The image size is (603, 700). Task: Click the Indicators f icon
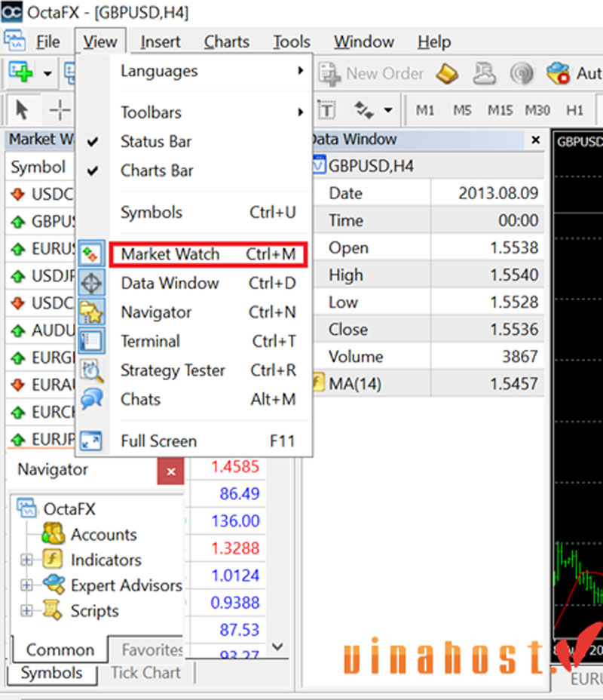point(52,559)
